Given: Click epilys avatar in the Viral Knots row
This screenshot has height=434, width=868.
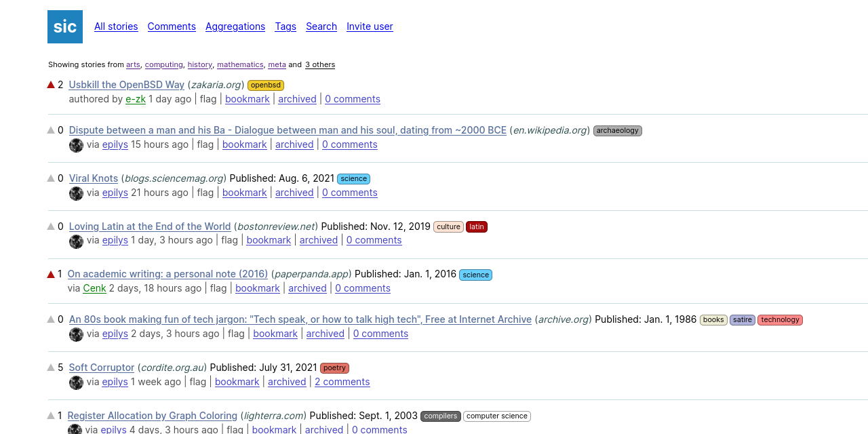Looking at the screenshot, I should tap(76, 193).
